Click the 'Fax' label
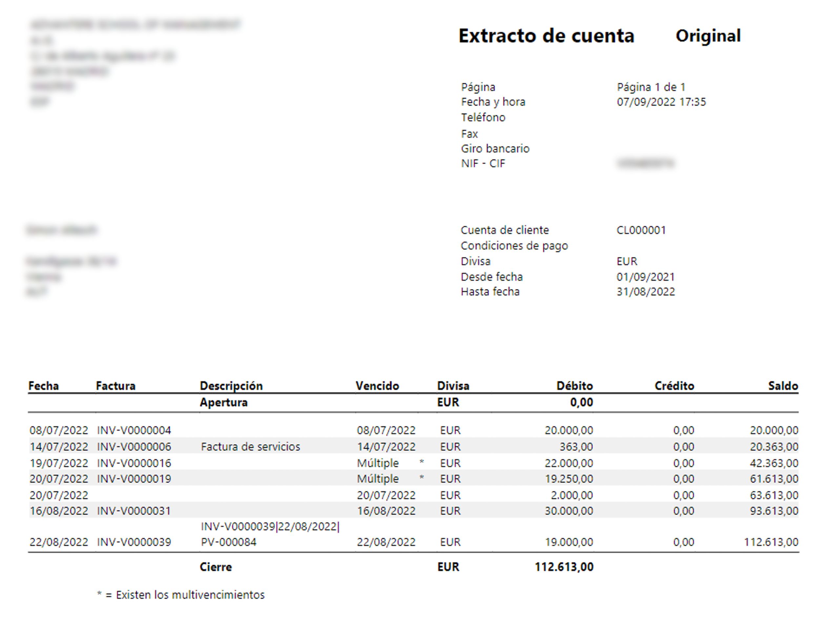The height and width of the screenshot is (618, 840). pos(469,134)
